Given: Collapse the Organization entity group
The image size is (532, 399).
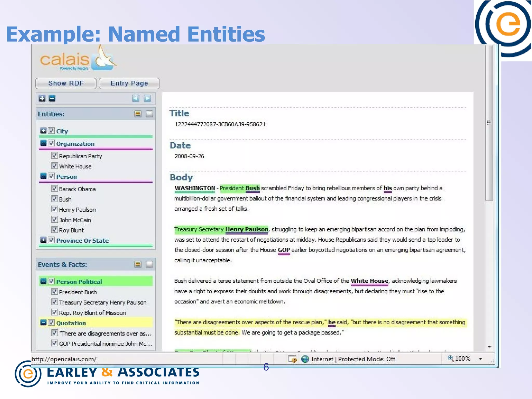Looking at the screenshot, I should coord(43,143).
